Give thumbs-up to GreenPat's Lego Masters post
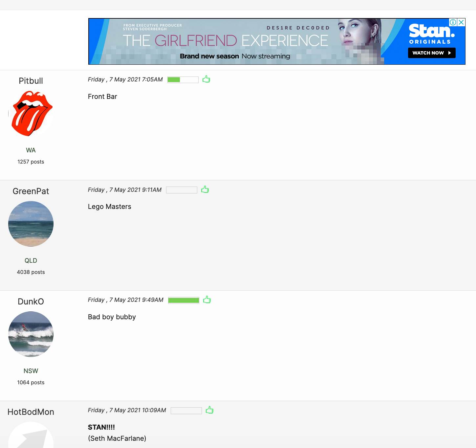The height and width of the screenshot is (448, 476). (x=205, y=190)
